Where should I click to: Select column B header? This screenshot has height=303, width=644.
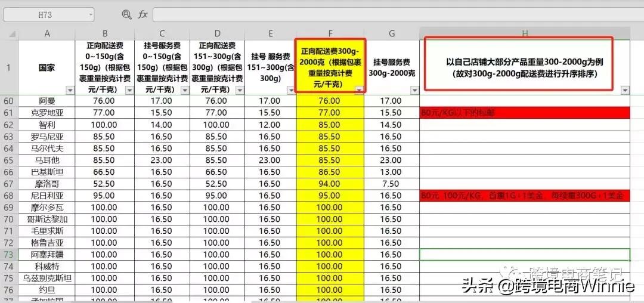coord(104,33)
